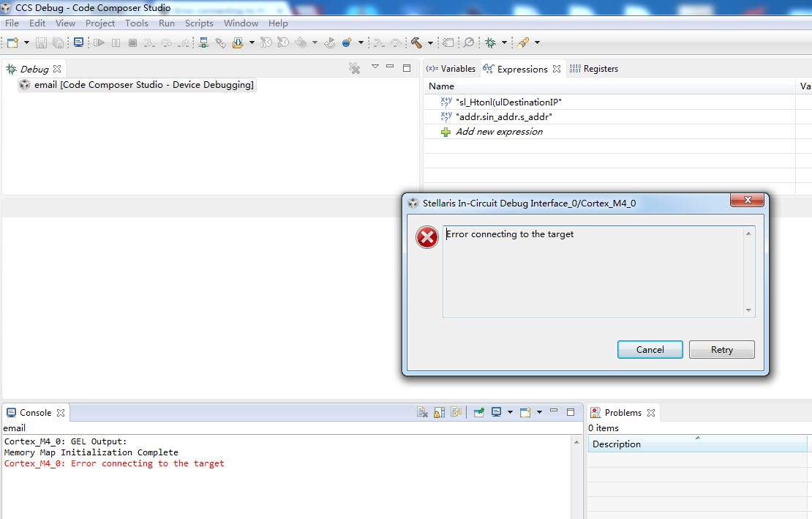Select the "sl_Htonl(ulDestinationIP" expression
This screenshot has height=519, width=812.
pos(508,102)
